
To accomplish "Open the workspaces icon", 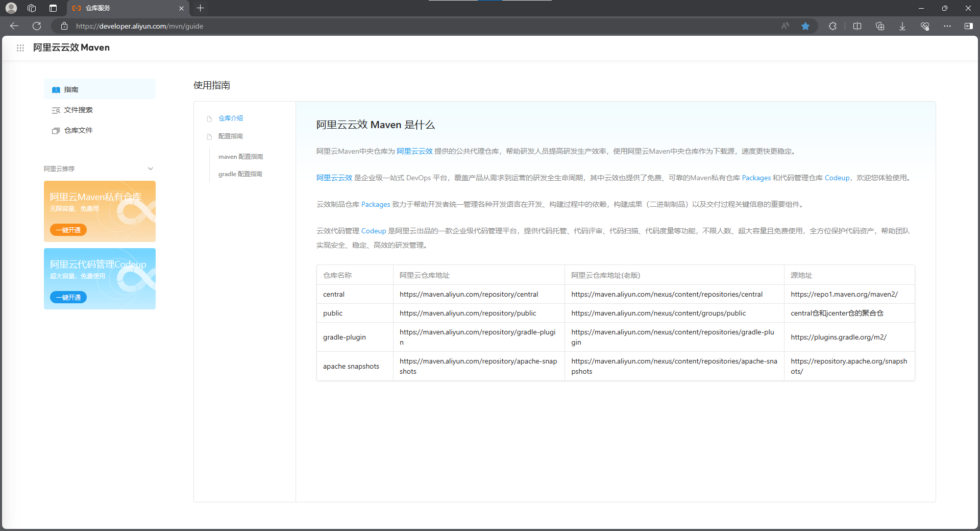I will point(32,8).
